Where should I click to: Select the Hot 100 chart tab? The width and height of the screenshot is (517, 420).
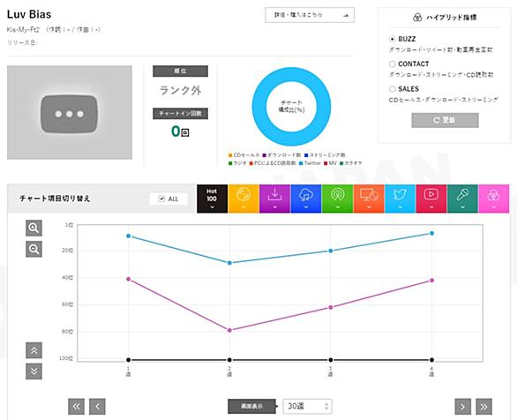point(212,199)
